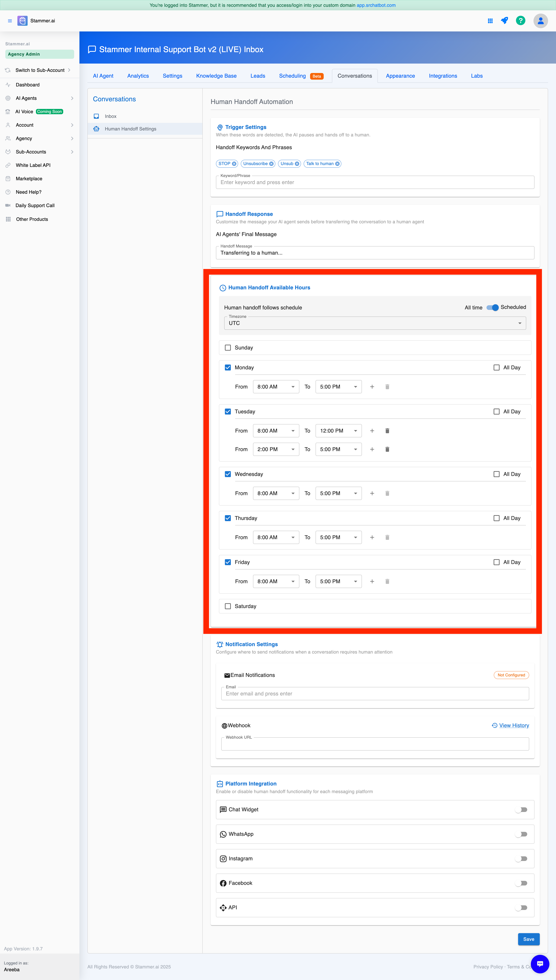This screenshot has height=980, width=556.
Task: Open the Knowledge Base tab
Action: pyautogui.click(x=216, y=76)
